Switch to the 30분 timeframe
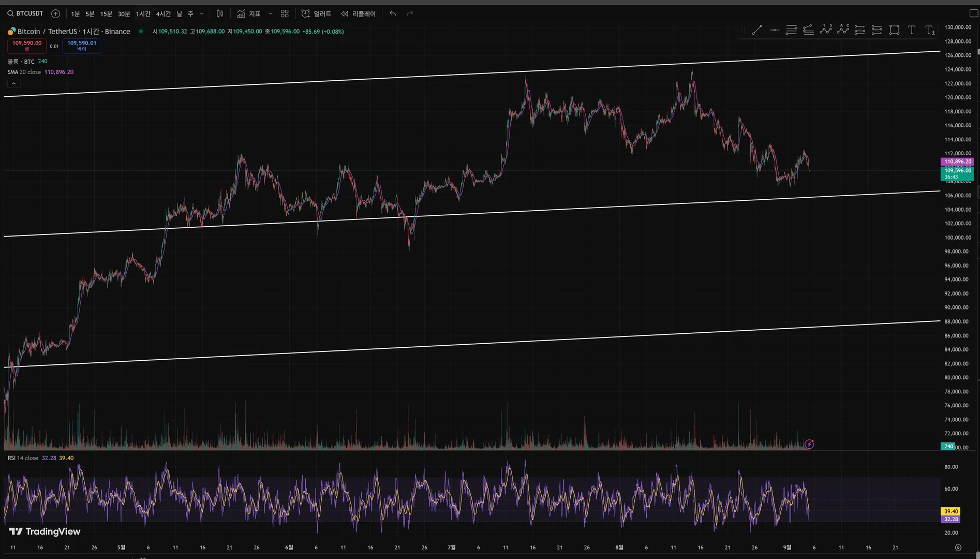This screenshot has width=980, height=559. [x=124, y=14]
